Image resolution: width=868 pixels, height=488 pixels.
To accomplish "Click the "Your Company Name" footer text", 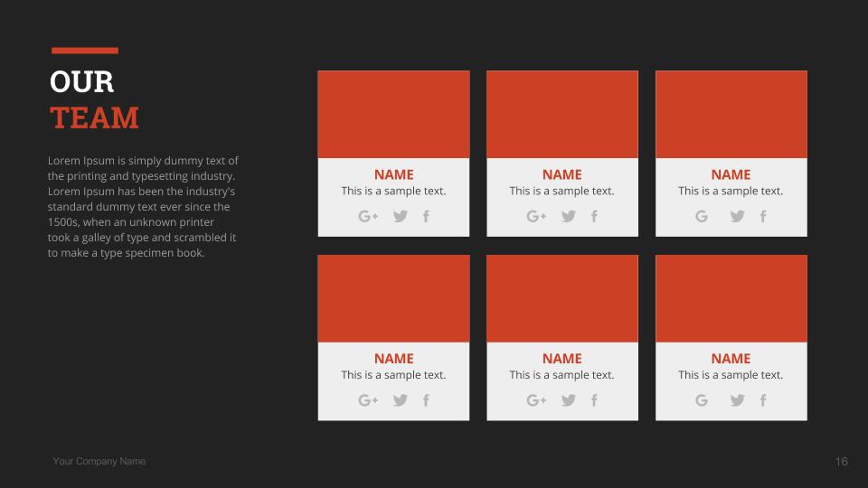I will 99,462.
